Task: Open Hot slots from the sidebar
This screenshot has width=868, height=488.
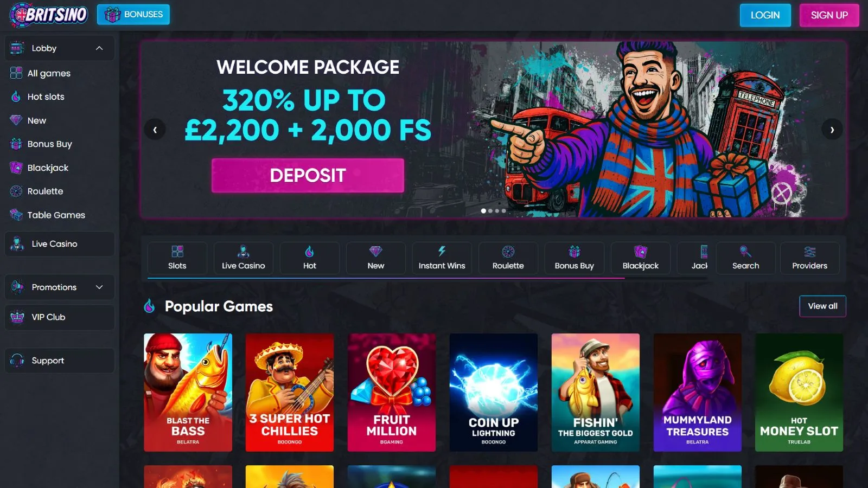Action: 46,97
